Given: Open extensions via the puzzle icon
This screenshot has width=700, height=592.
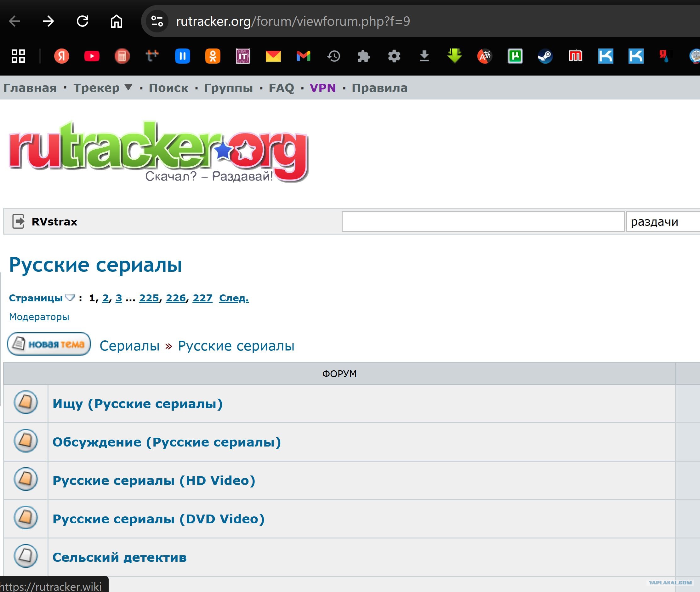Looking at the screenshot, I should point(364,56).
